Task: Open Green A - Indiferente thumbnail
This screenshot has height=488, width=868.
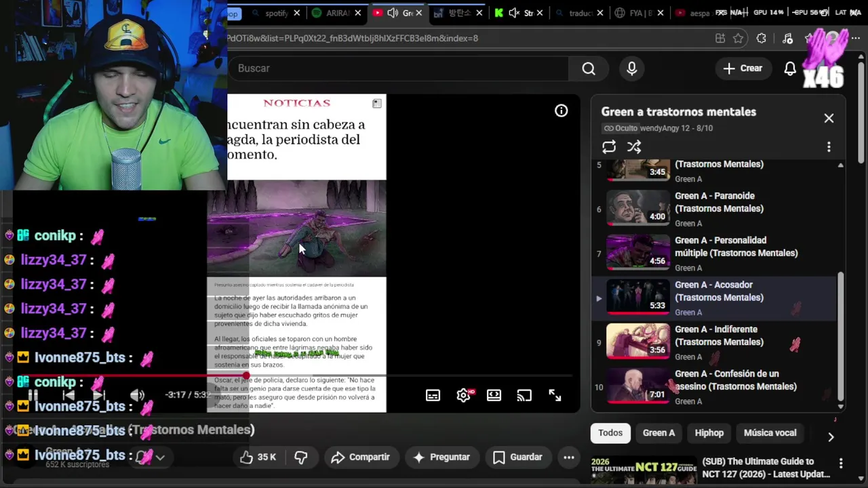Action: click(638, 340)
